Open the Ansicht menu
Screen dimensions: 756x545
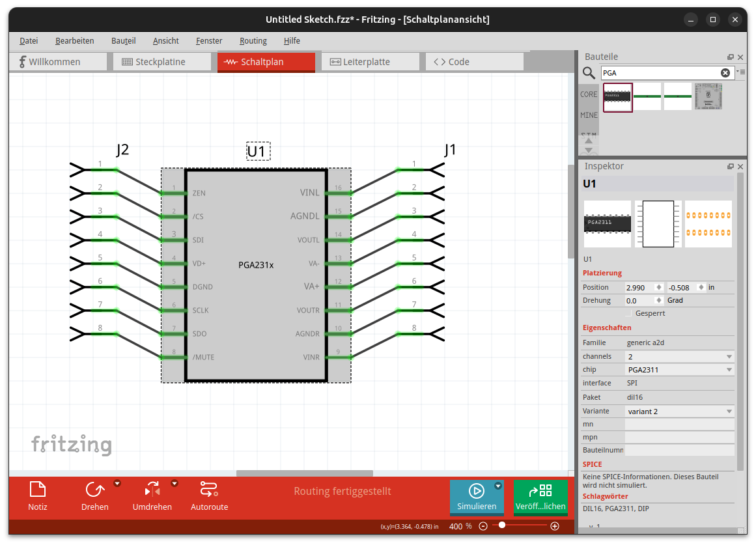(166, 41)
